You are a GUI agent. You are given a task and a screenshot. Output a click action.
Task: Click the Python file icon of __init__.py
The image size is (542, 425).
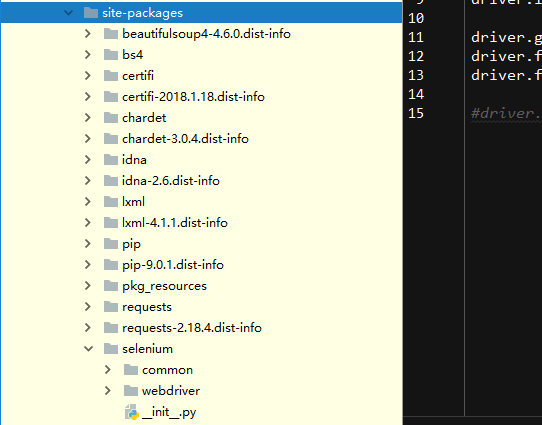[132, 412]
